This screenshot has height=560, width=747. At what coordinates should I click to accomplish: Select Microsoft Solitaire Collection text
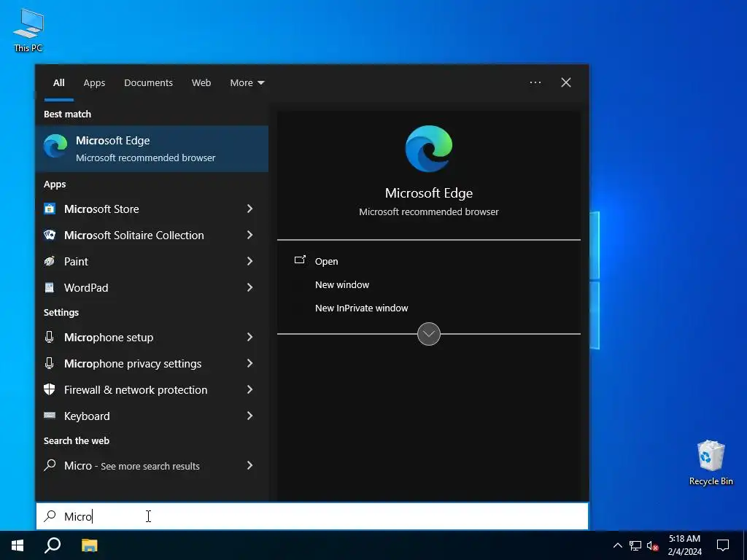(134, 236)
